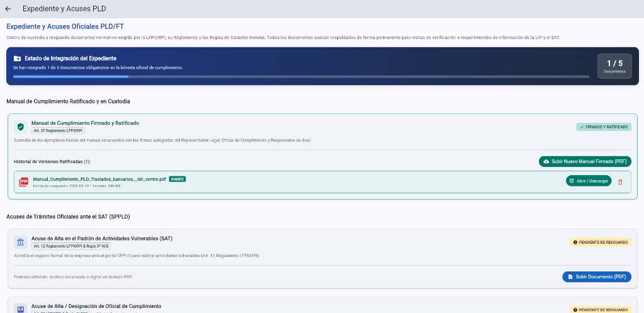Click the Art. 12 Reglamento LFPIORPI & Regla chip
This screenshot has height=313, width=644.
(71, 246)
